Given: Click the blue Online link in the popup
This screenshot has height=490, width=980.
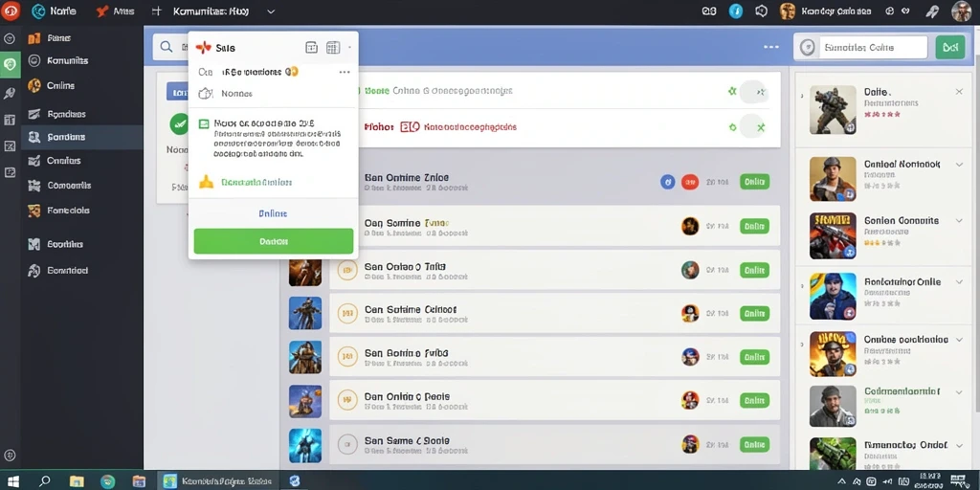Looking at the screenshot, I should [x=273, y=213].
